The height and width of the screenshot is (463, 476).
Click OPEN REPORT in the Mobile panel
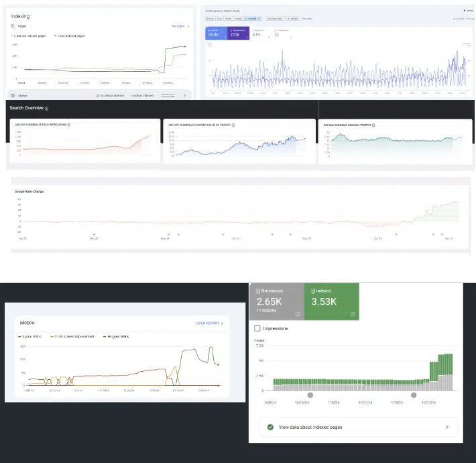[x=209, y=323]
